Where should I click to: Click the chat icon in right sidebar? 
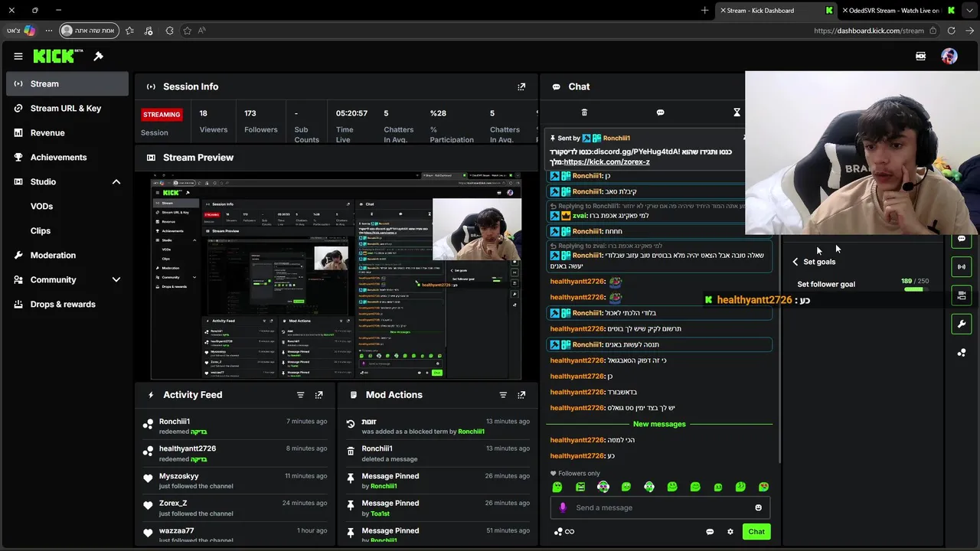pos(962,239)
